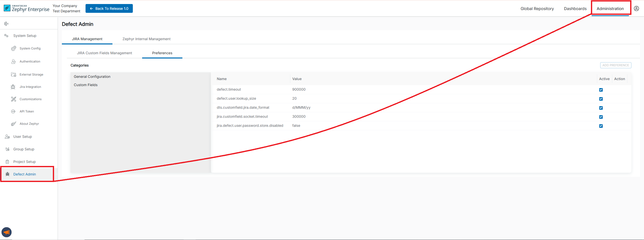This screenshot has width=644, height=240.
Task: Open the API Token page
Action: point(26,111)
